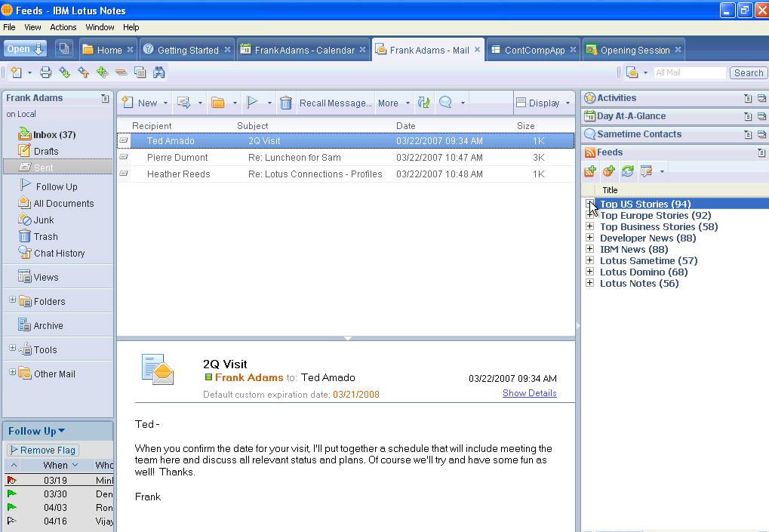The height and width of the screenshot is (532, 769).
Task: Click the print icon in top toolbar
Action: tap(46, 72)
